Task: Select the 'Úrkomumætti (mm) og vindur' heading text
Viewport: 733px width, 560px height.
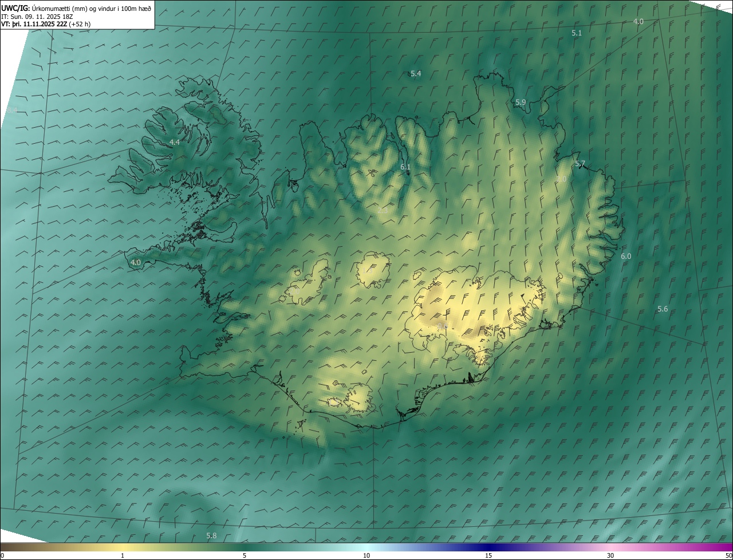Action: tap(74, 7)
